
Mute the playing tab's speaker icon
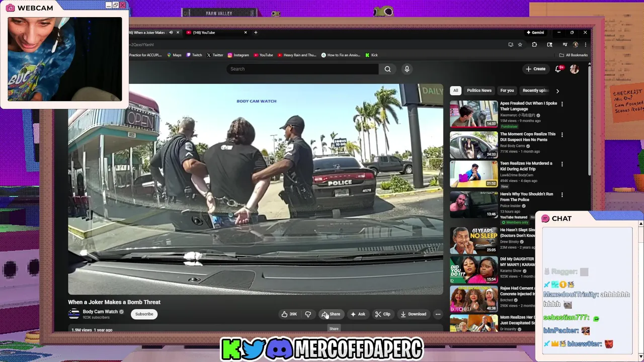[x=171, y=32]
